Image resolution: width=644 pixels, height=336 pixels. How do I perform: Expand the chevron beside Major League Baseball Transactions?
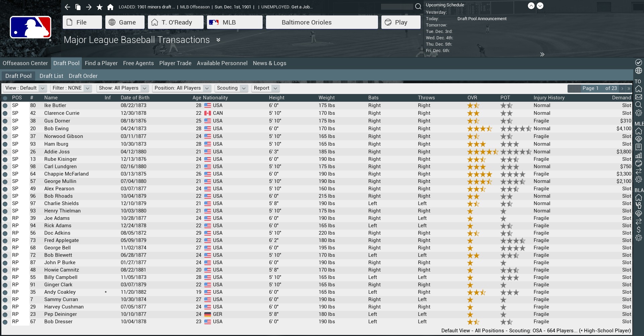pyautogui.click(x=218, y=40)
